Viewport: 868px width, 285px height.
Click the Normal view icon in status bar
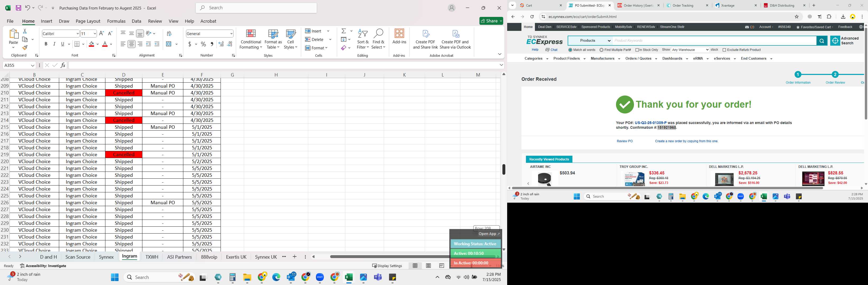click(415, 265)
